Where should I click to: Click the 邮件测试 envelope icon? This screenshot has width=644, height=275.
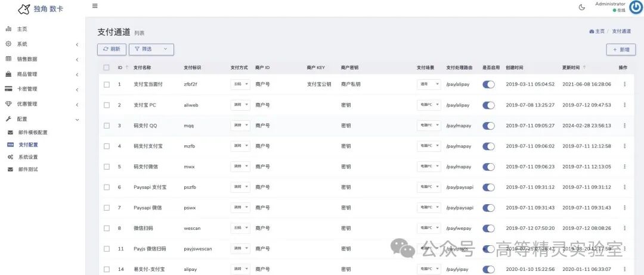point(10,169)
